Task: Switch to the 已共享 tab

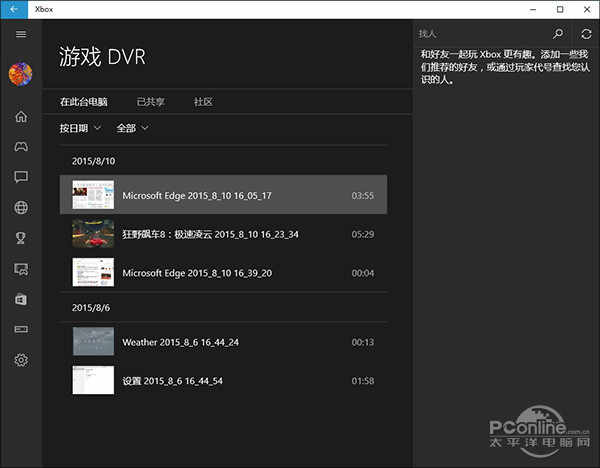Action: coord(151,102)
